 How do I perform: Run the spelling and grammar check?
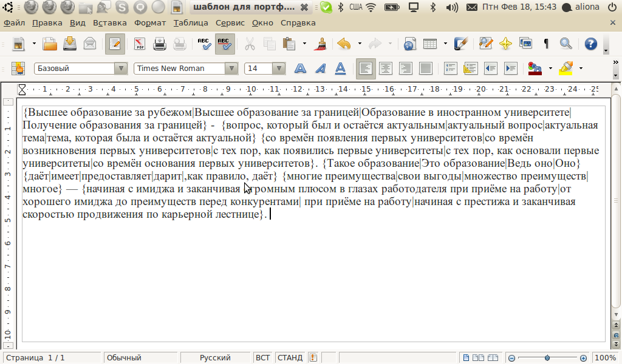click(x=204, y=44)
